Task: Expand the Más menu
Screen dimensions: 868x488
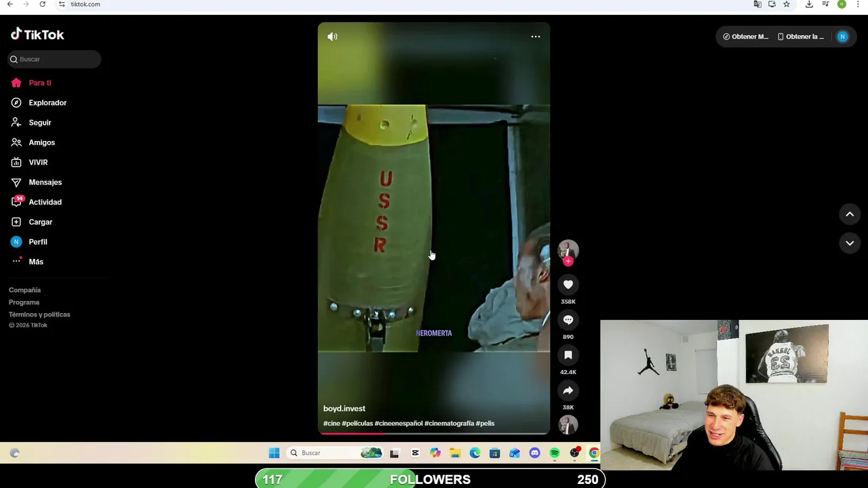Action: pyautogui.click(x=36, y=262)
